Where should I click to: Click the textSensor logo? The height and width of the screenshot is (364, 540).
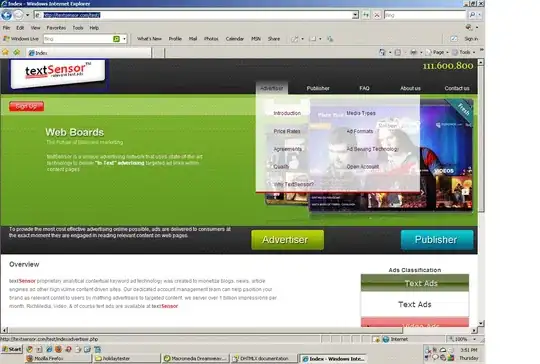click(x=58, y=73)
